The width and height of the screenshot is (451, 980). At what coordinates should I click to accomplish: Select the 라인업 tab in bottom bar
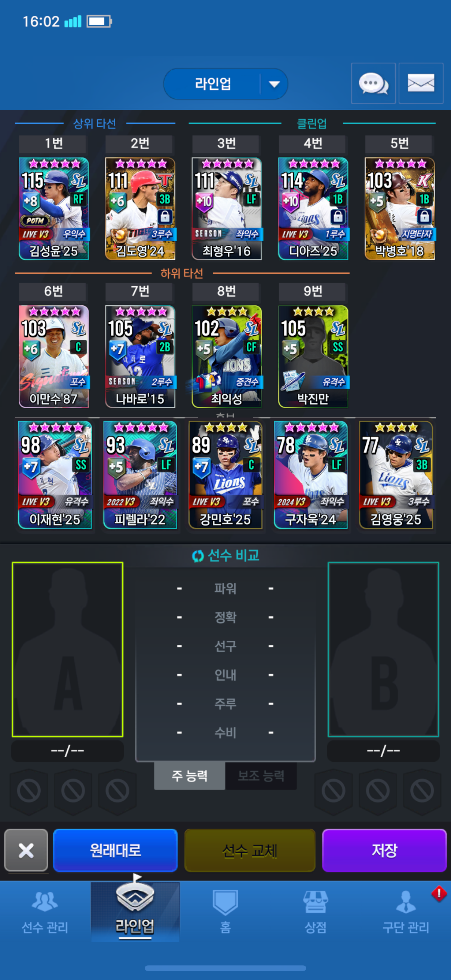(135, 912)
